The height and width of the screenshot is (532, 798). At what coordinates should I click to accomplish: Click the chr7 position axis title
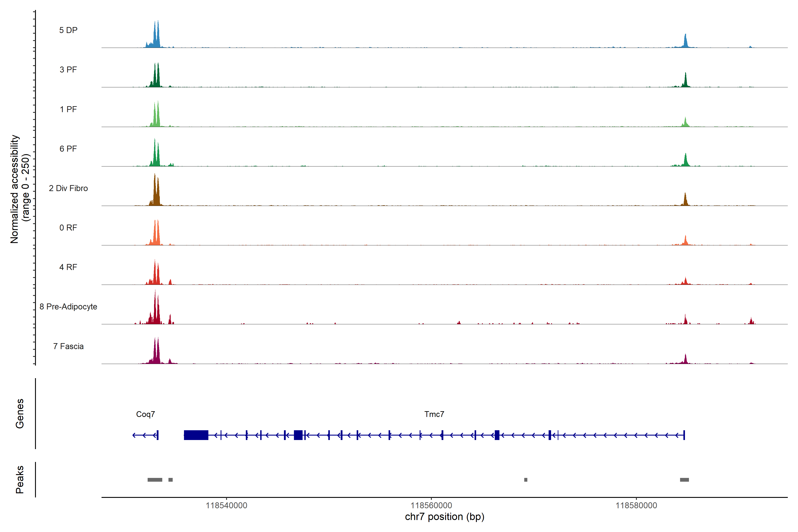(x=444, y=517)
